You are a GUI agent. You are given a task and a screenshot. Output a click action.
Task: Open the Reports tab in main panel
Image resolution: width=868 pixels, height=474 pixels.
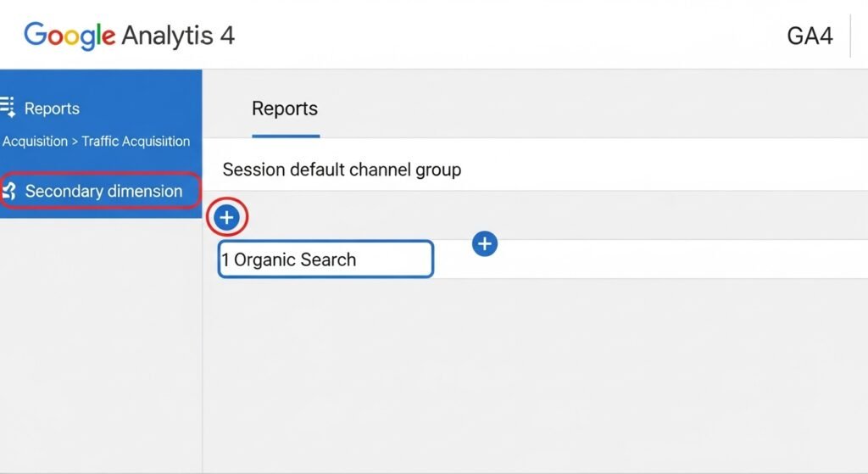point(285,109)
